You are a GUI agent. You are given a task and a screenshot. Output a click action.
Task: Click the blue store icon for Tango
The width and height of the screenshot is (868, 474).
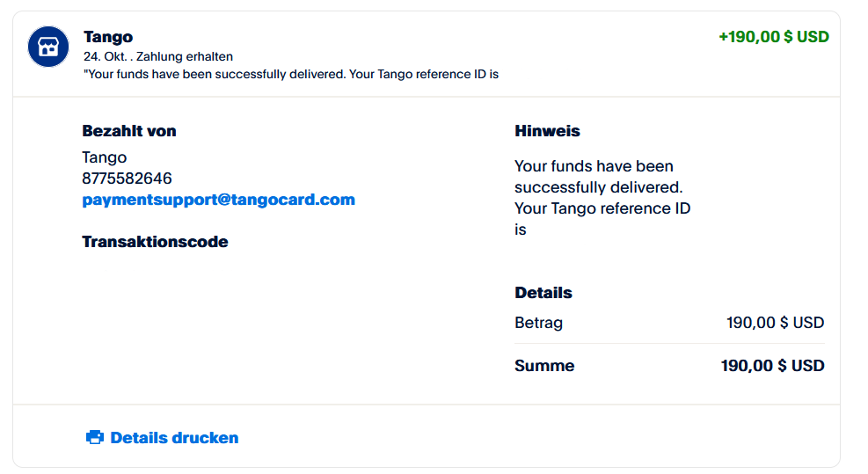(48, 47)
